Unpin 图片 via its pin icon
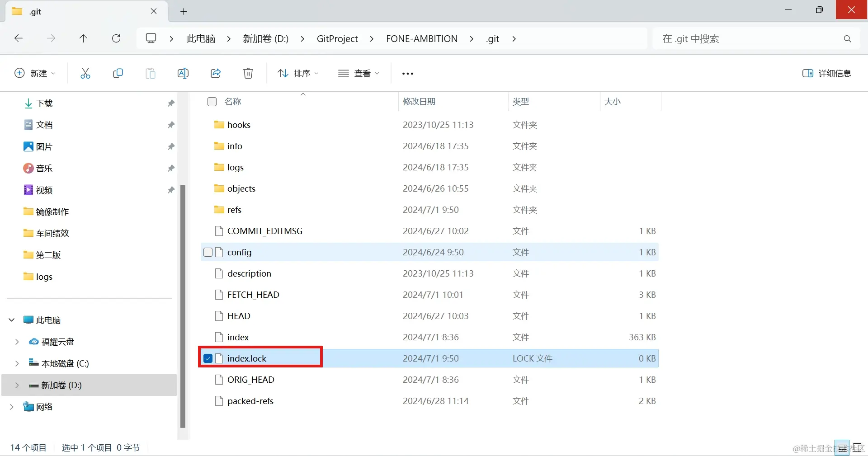Image resolution: width=868 pixels, height=456 pixels. tap(171, 147)
